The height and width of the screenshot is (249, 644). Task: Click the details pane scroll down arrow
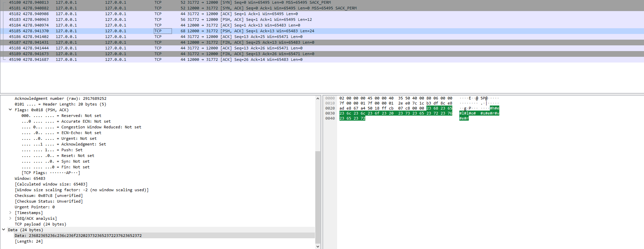318,246
